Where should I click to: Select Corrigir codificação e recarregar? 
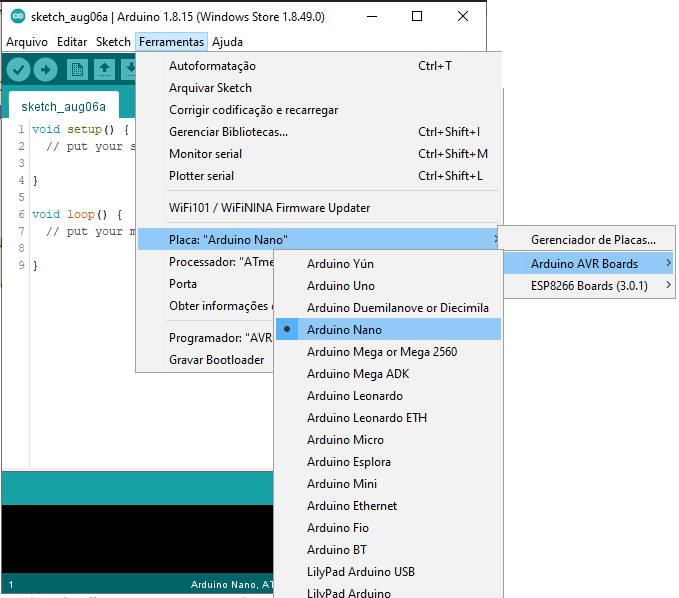click(320, 110)
